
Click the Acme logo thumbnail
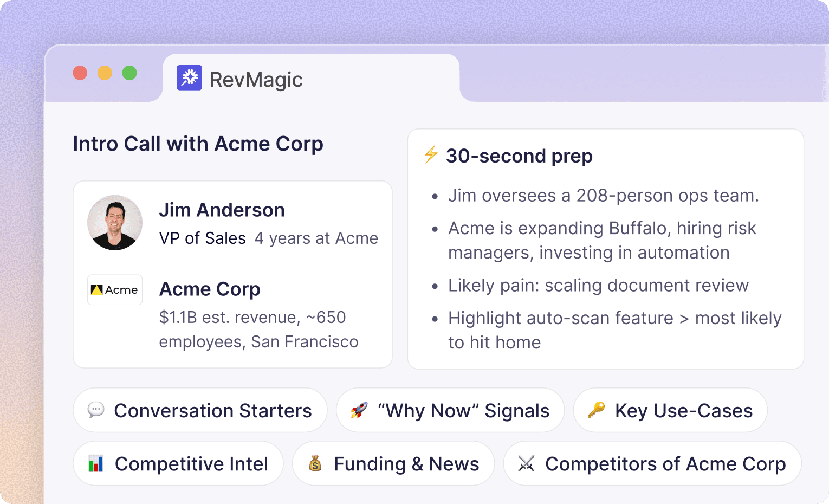click(x=115, y=289)
